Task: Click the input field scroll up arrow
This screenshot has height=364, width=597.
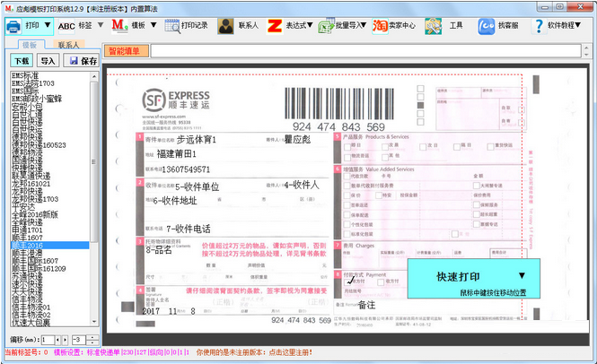Action: click(x=586, y=48)
